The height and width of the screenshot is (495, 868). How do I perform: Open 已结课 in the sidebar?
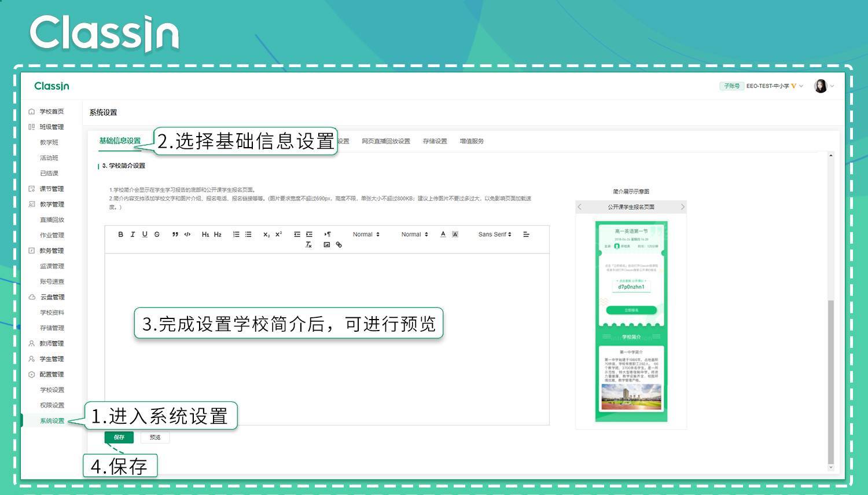point(49,173)
